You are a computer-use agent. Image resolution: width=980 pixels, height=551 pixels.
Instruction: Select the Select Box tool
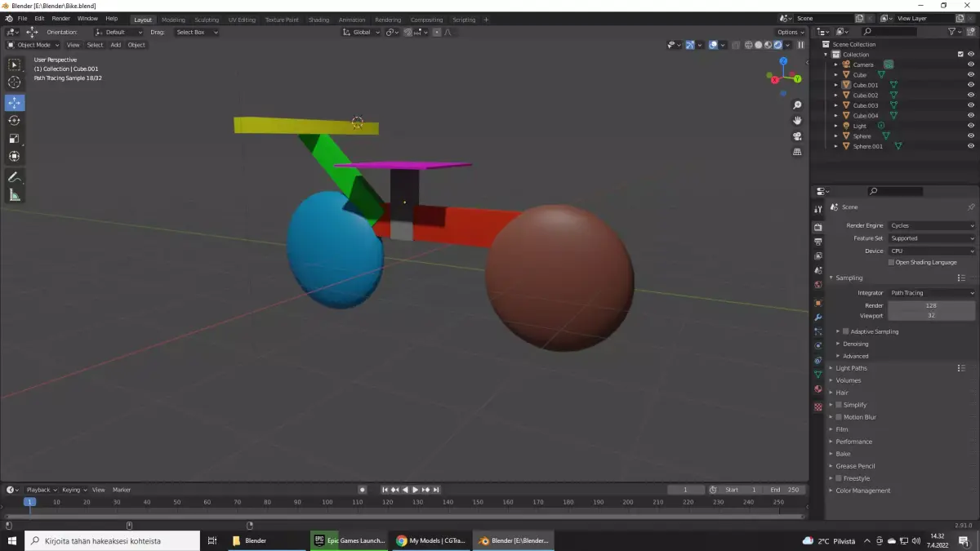[x=15, y=64]
